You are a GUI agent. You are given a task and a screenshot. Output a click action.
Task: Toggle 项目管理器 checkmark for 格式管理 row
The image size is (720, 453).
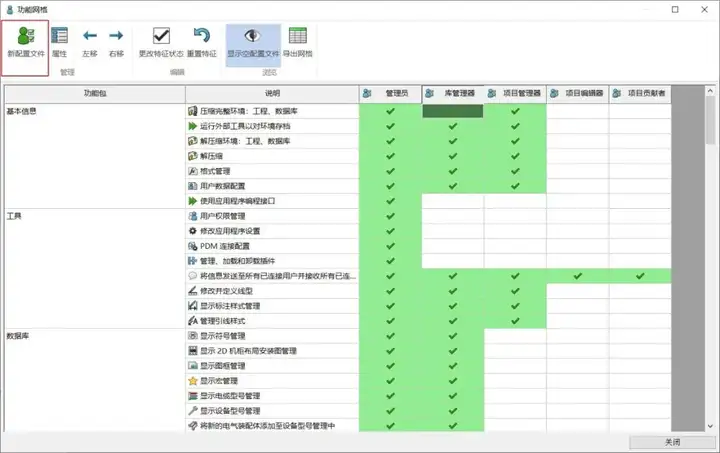coord(515,171)
